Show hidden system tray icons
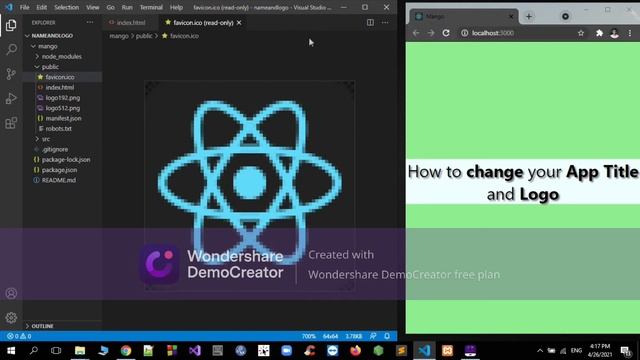This screenshot has height=360, width=640. pos(540,350)
